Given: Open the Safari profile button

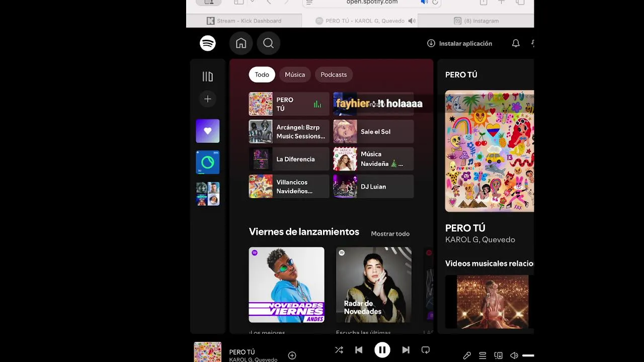Looking at the screenshot, I should pos(209,3).
